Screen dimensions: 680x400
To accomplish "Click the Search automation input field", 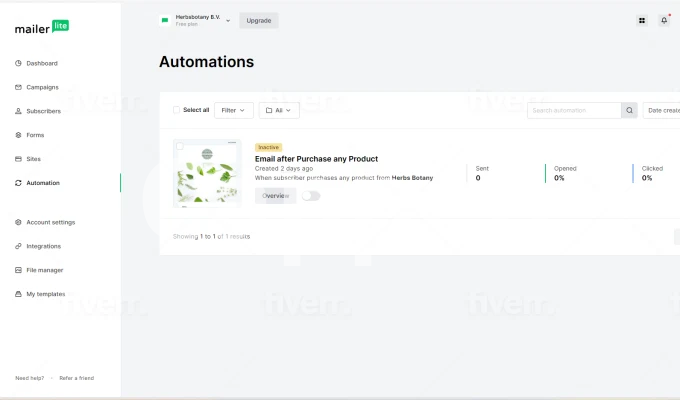I will (574, 110).
